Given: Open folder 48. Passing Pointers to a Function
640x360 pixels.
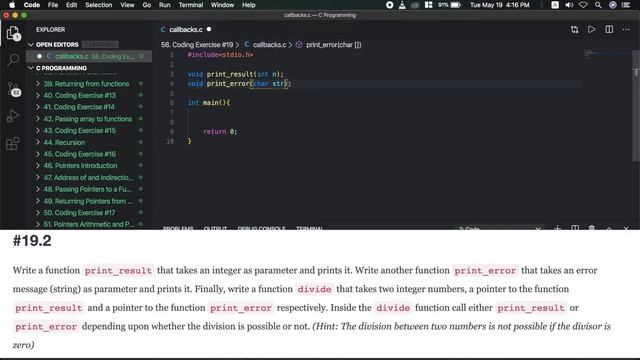Looking at the screenshot, I should [x=88, y=189].
